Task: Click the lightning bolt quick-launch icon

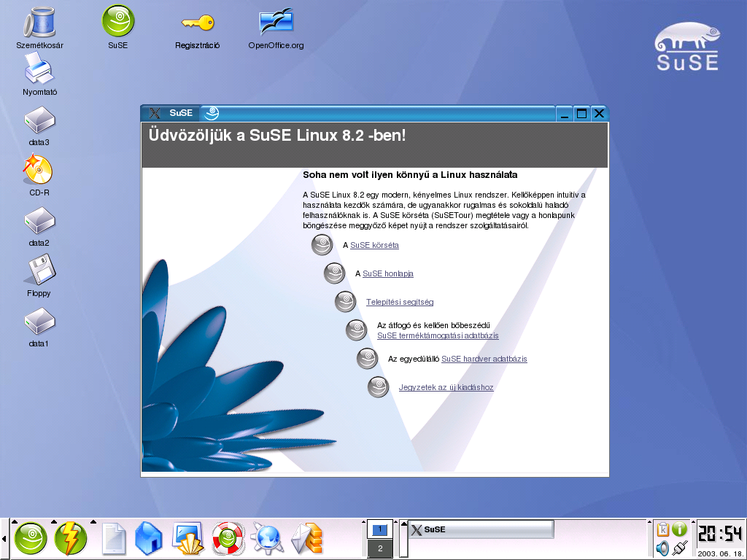Action: click(71, 539)
